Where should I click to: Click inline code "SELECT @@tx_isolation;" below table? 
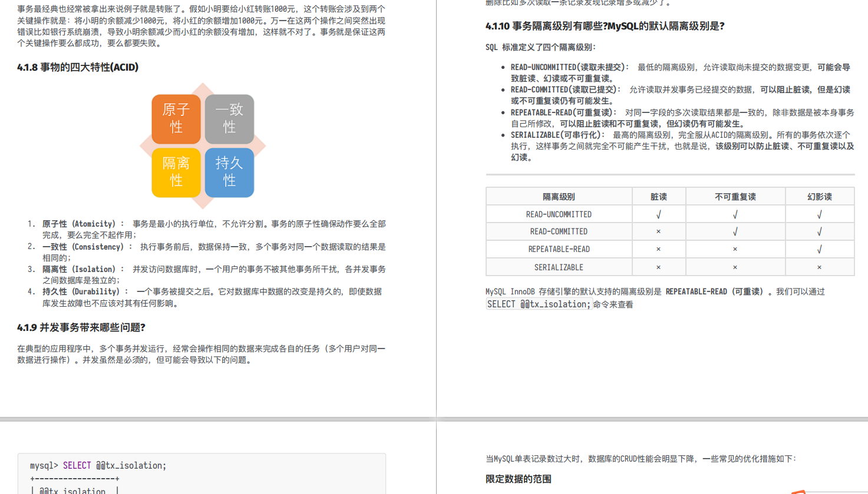click(538, 304)
